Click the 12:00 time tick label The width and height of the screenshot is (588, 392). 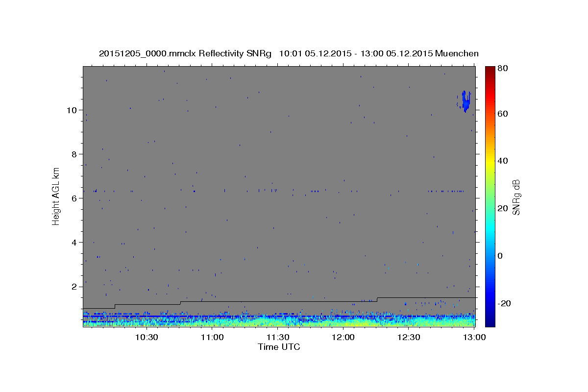pyautogui.click(x=343, y=337)
